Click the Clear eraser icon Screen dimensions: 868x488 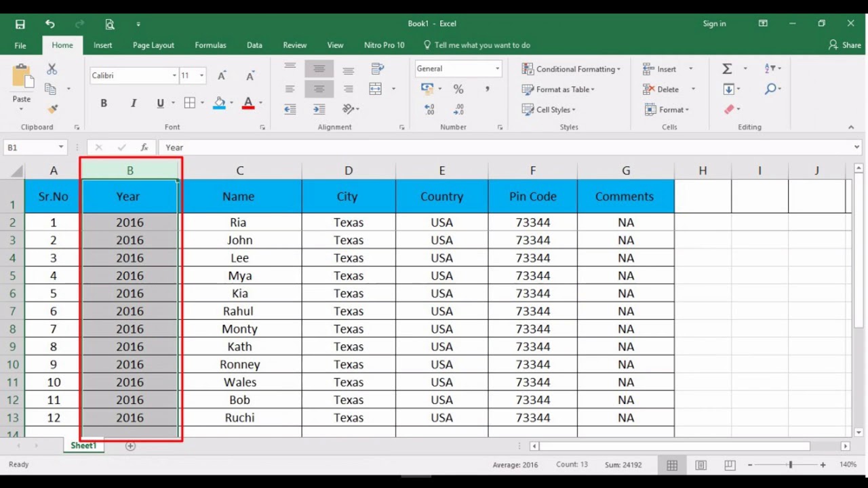click(x=729, y=109)
